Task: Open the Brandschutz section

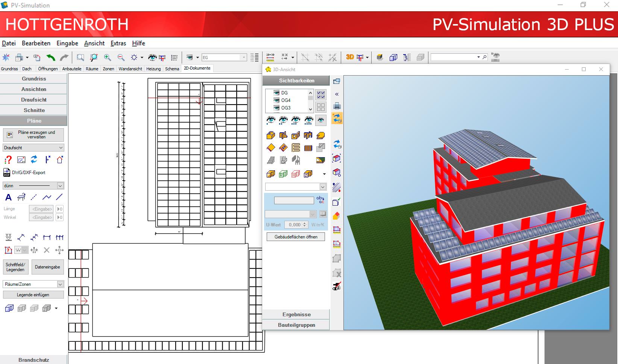Action: (33, 360)
